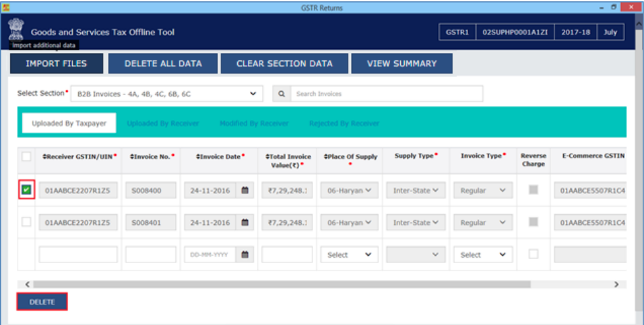The width and height of the screenshot is (644, 325).
Task: Open Place Of Supply dropdown for S008400
Action: click(349, 190)
